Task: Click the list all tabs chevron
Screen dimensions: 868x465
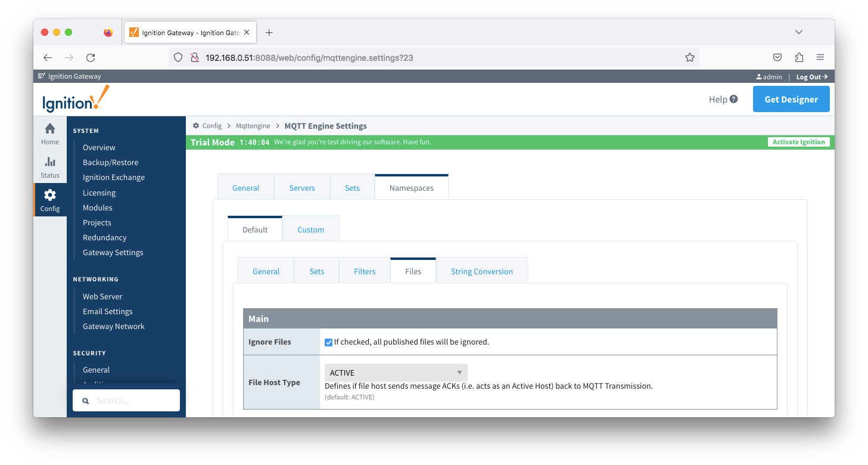Action: coord(799,32)
